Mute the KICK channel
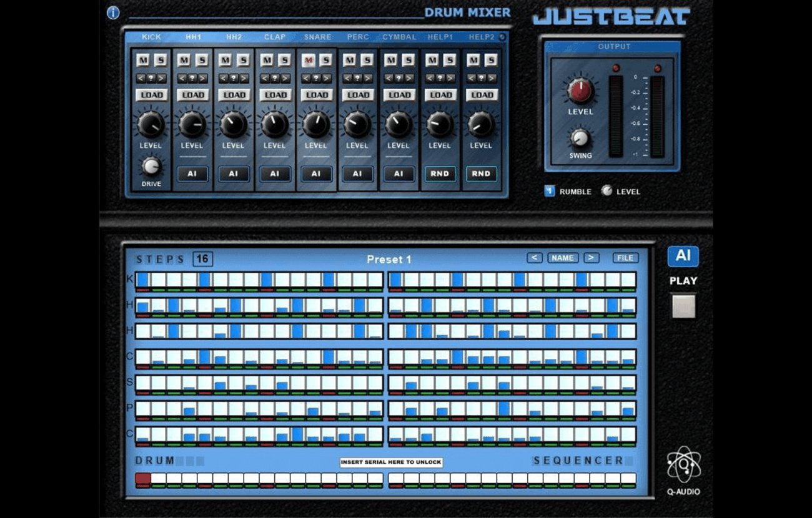This screenshot has height=518, width=812. 144,60
